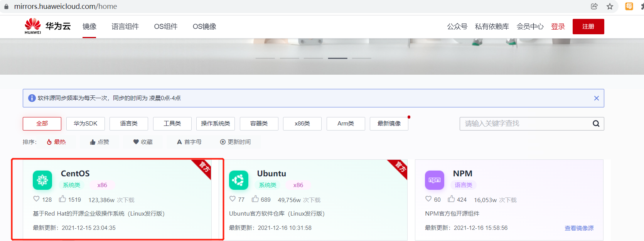Open the 语言组件 nav tab

pos(125,27)
